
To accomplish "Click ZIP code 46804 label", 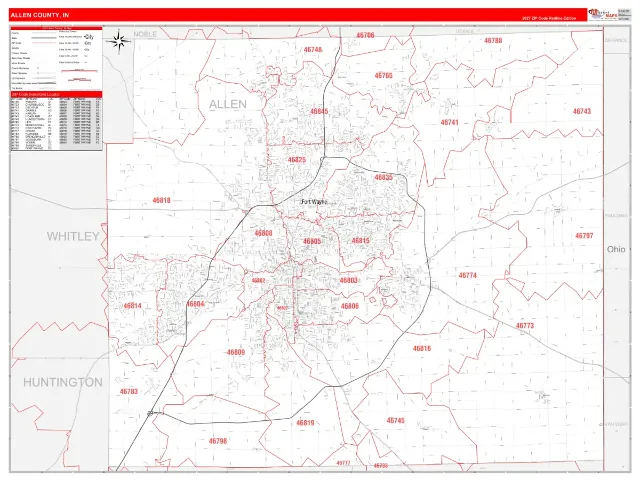I will coord(196,304).
